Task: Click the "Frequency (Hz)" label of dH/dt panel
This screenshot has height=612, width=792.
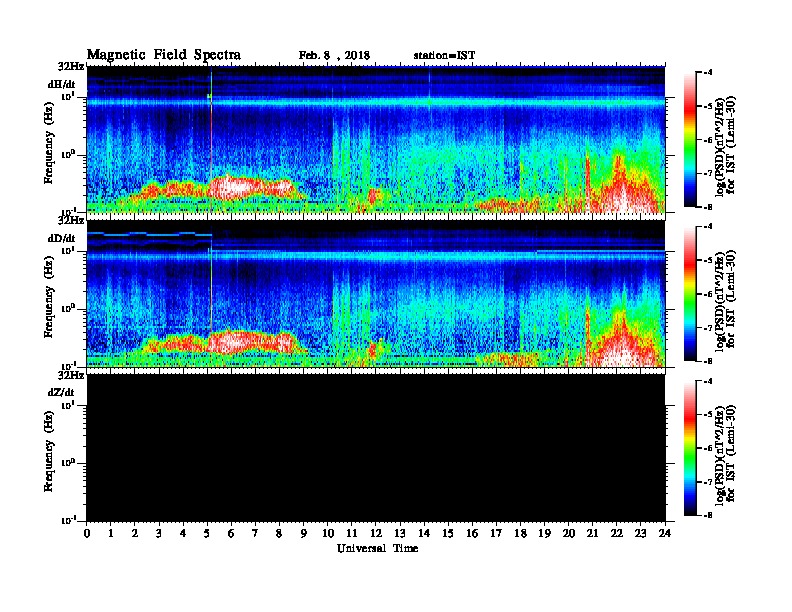Action: tap(48, 143)
